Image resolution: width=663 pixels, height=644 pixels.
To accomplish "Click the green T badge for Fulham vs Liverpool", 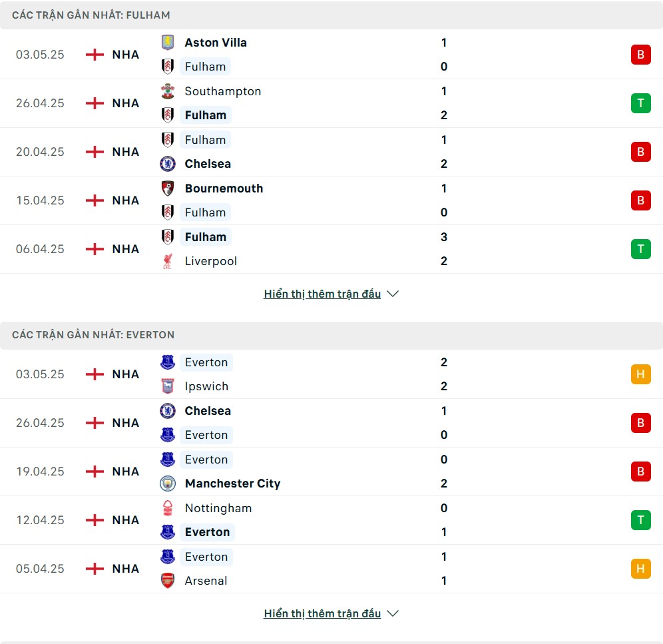I will (x=640, y=249).
